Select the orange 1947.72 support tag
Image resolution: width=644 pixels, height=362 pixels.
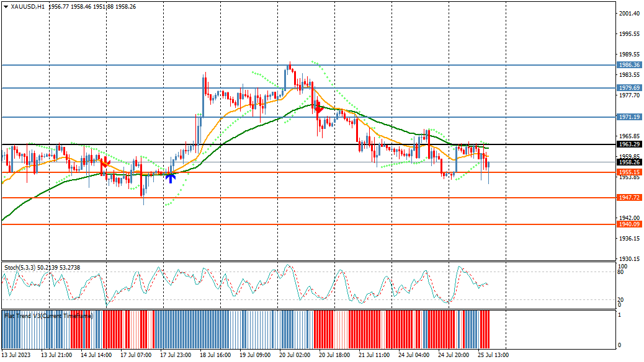629,197
